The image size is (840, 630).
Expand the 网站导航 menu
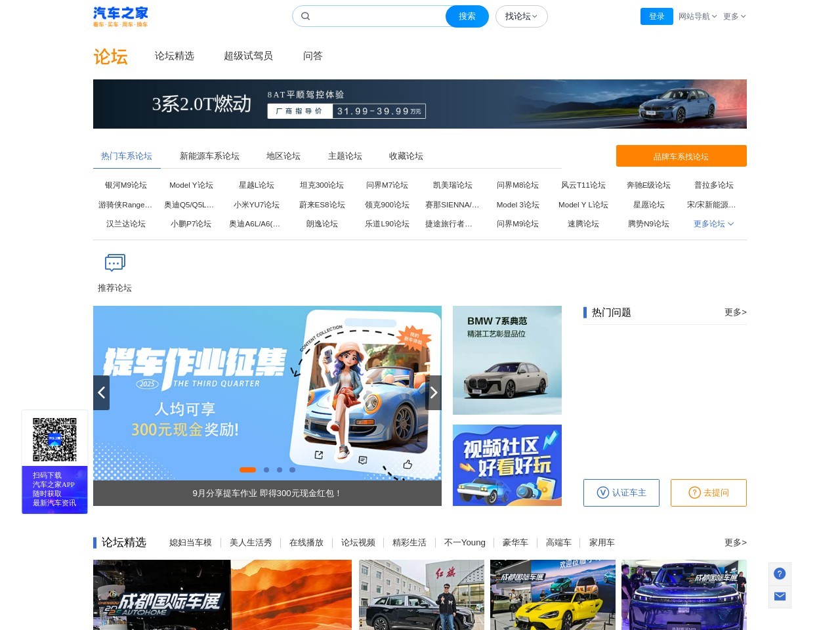698,16
